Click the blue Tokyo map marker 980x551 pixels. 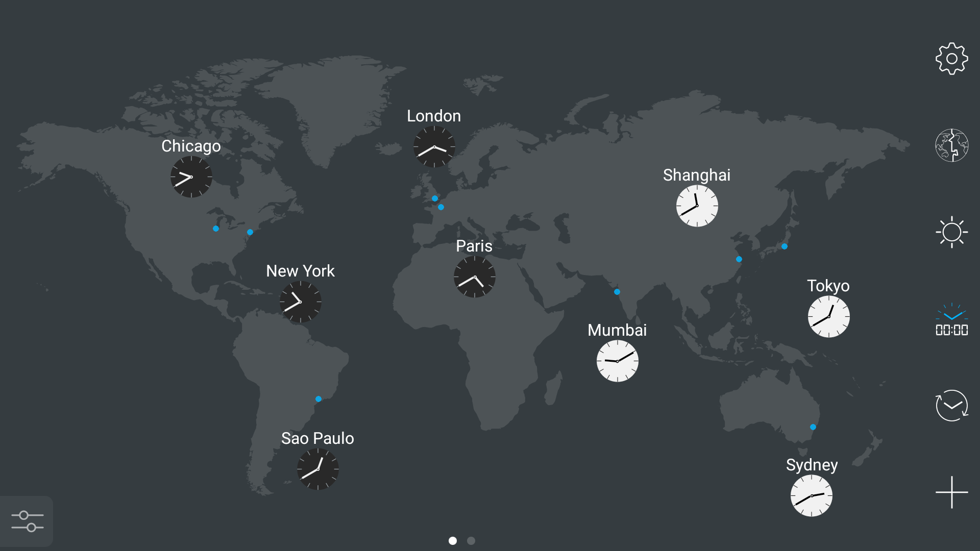click(x=785, y=246)
